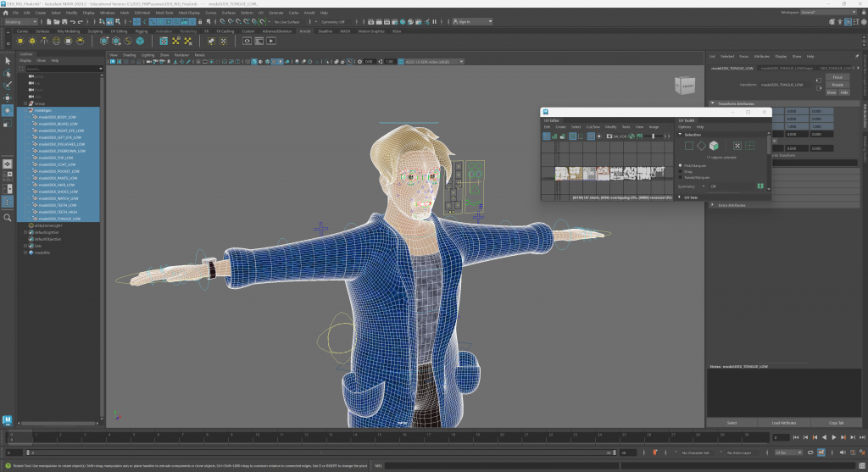Click the Arnold render view icon
Screen dimensions: 868x472
[x=248, y=41]
